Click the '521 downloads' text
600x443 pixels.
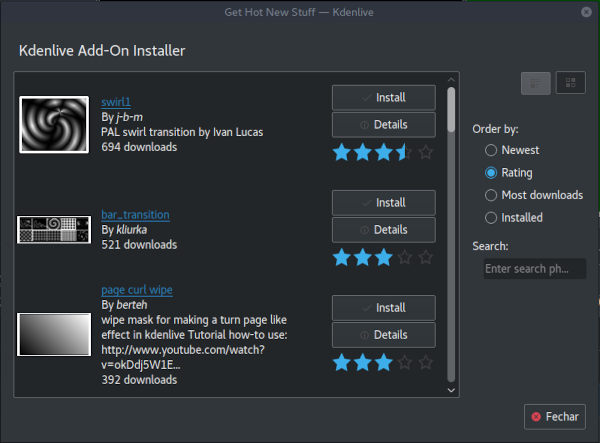[x=139, y=245]
